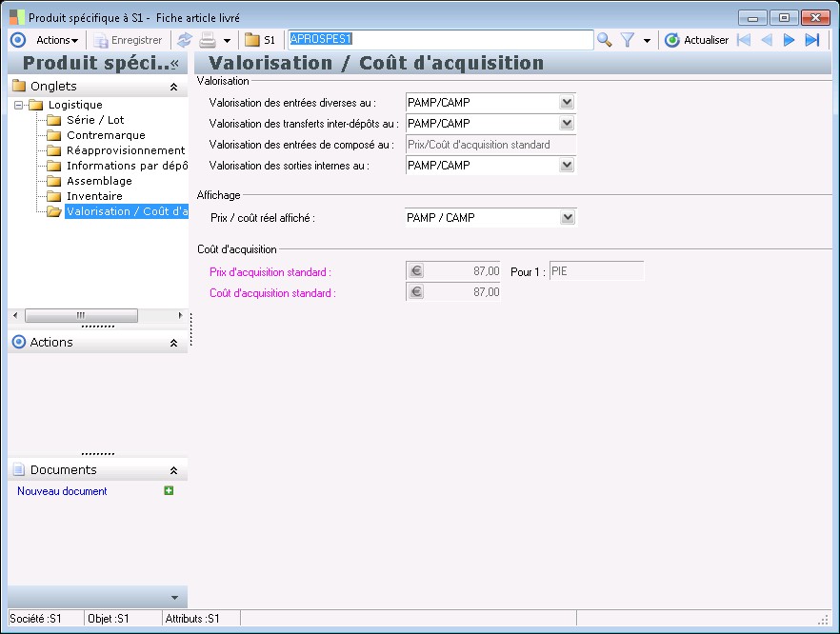Jump to the last record arrow
840x634 pixels.
click(x=811, y=40)
